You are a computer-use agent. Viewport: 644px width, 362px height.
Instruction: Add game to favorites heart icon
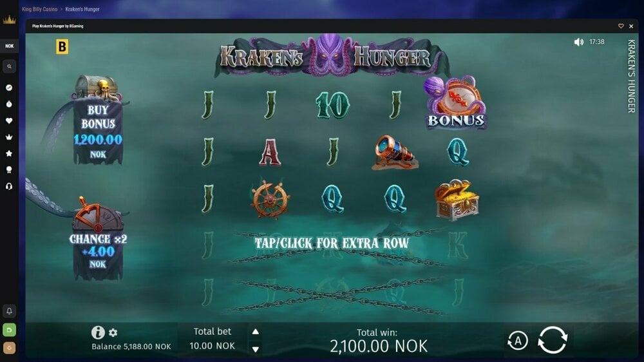pyautogui.click(x=621, y=26)
